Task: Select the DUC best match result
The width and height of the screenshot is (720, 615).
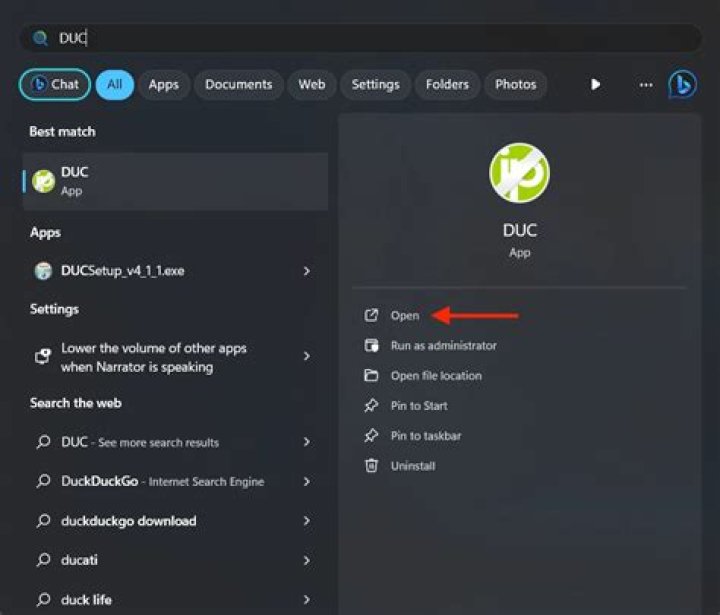Action: [x=175, y=181]
